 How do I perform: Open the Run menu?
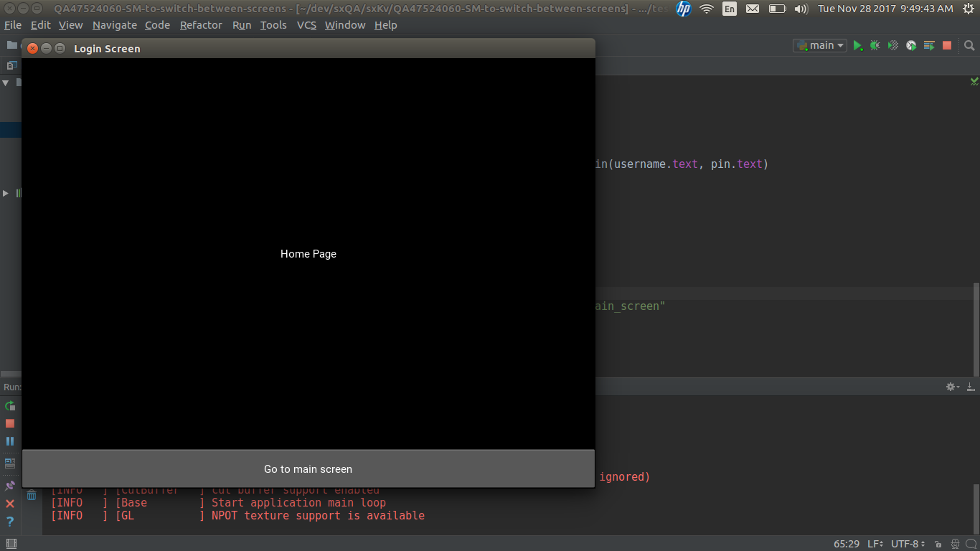[x=242, y=25]
